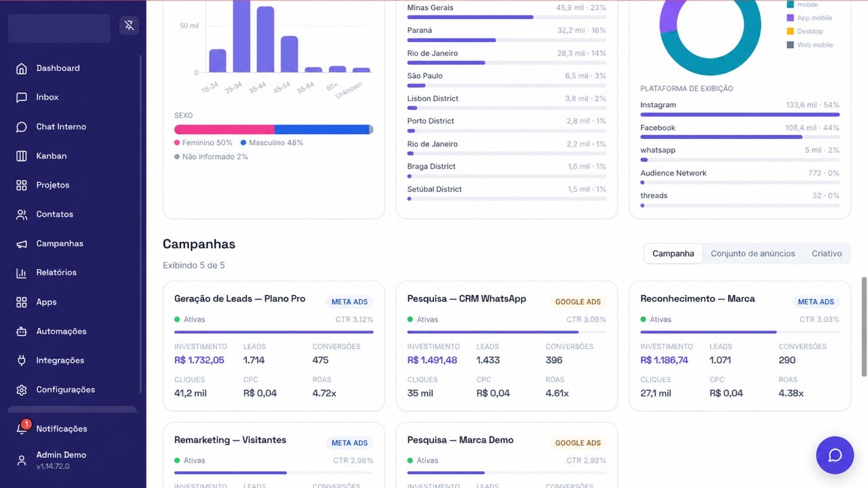The height and width of the screenshot is (488, 868).
Task: Select the Campanha tab
Action: 673,253
